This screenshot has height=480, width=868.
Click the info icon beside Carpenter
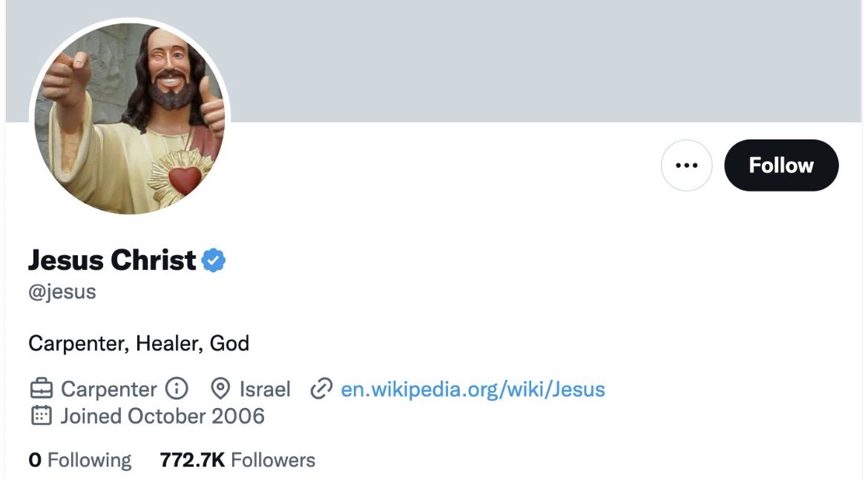(177, 389)
